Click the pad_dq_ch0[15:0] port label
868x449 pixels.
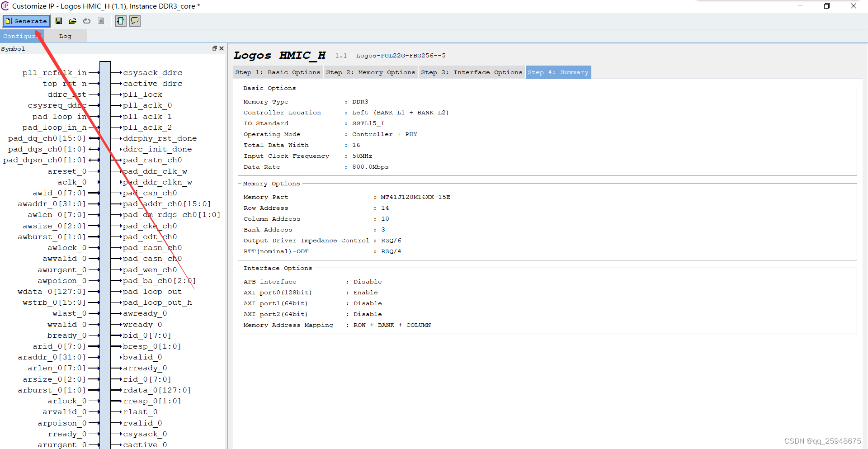[47, 138]
